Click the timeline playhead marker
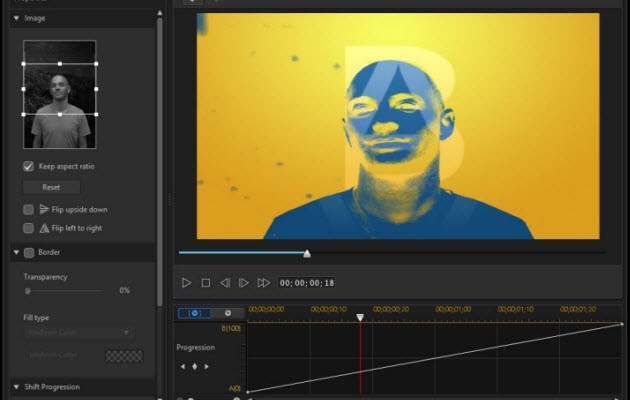The width and height of the screenshot is (630, 400). point(360,318)
